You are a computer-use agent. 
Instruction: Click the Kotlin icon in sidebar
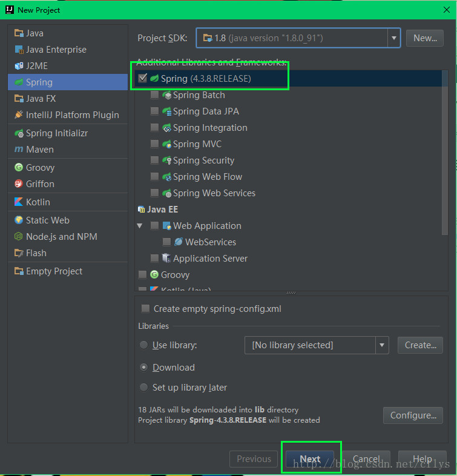pyautogui.click(x=19, y=202)
